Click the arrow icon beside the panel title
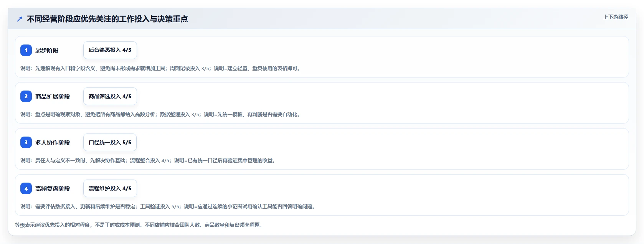The height and width of the screenshot is (244, 644). pos(20,19)
